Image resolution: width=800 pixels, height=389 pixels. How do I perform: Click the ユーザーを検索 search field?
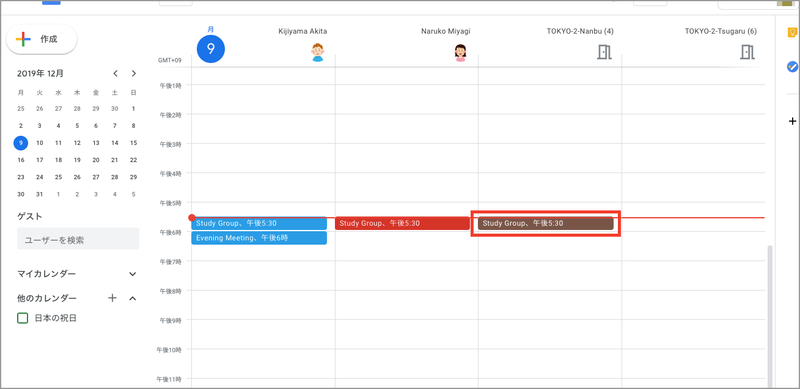click(x=78, y=239)
